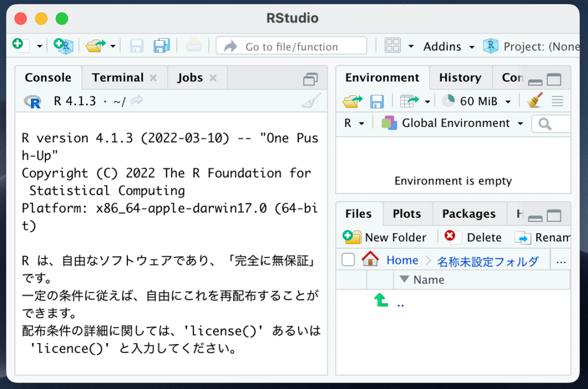
Task: Switch to the Packages tab
Action: pos(469,214)
